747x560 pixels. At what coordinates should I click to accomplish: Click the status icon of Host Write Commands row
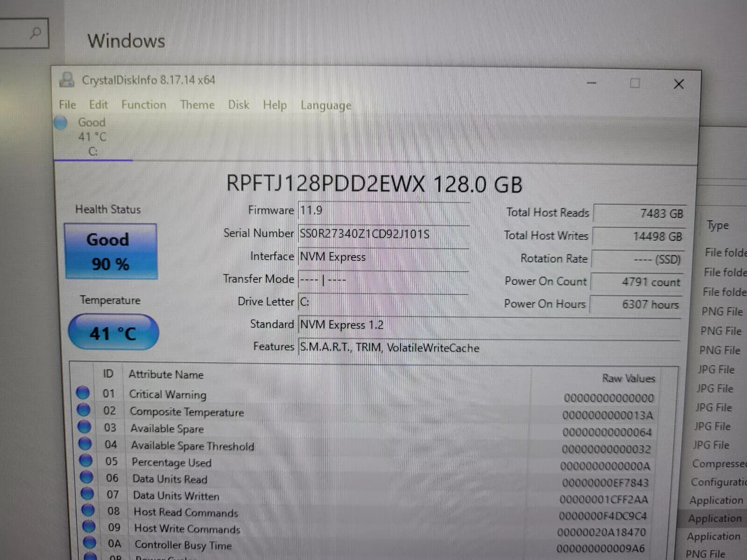(89, 526)
